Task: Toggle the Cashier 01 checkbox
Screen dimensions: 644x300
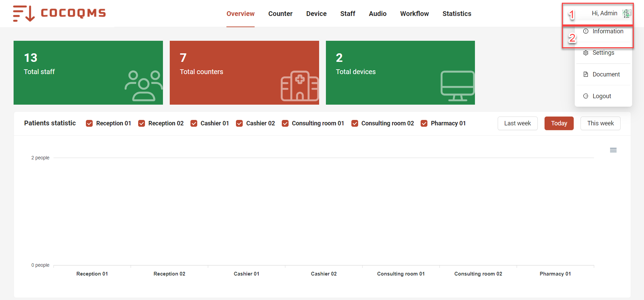Action: pyautogui.click(x=194, y=123)
